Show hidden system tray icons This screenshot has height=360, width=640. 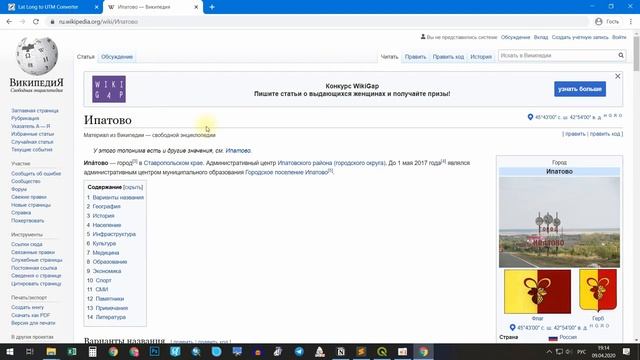pos(549,351)
